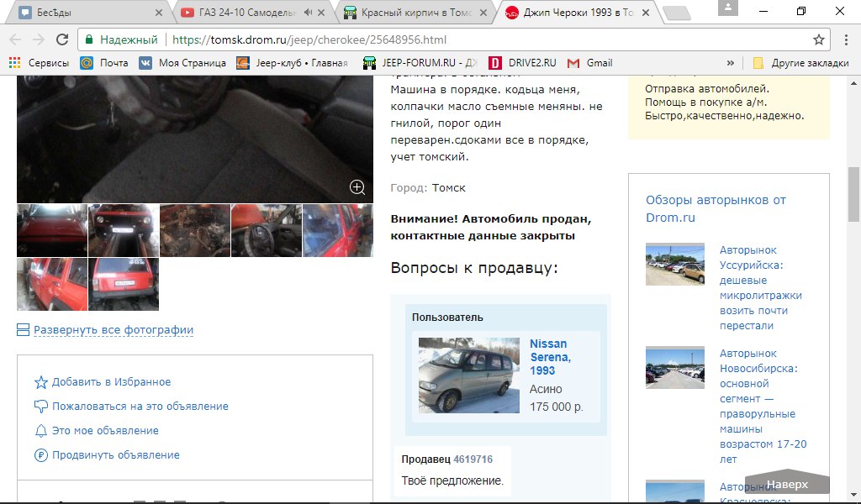Click Отправка автомобилей yellow ad block

[x=729, y=108]
